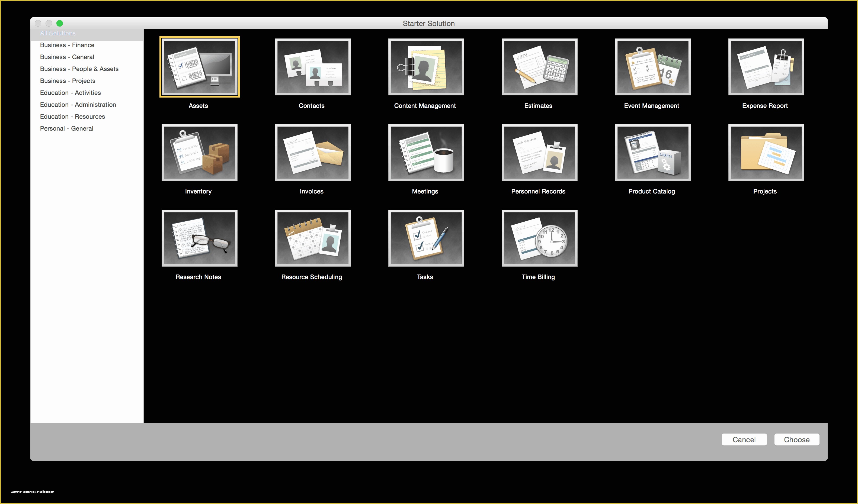Open the Contacts solution template
The image size is (858, 504).
[312, 67]
